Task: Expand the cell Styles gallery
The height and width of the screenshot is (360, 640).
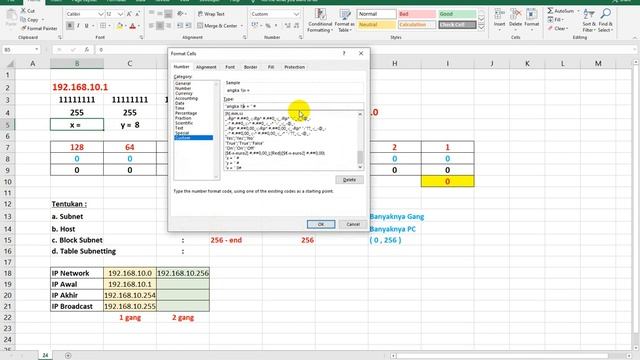Action: [x=482, y=27]
